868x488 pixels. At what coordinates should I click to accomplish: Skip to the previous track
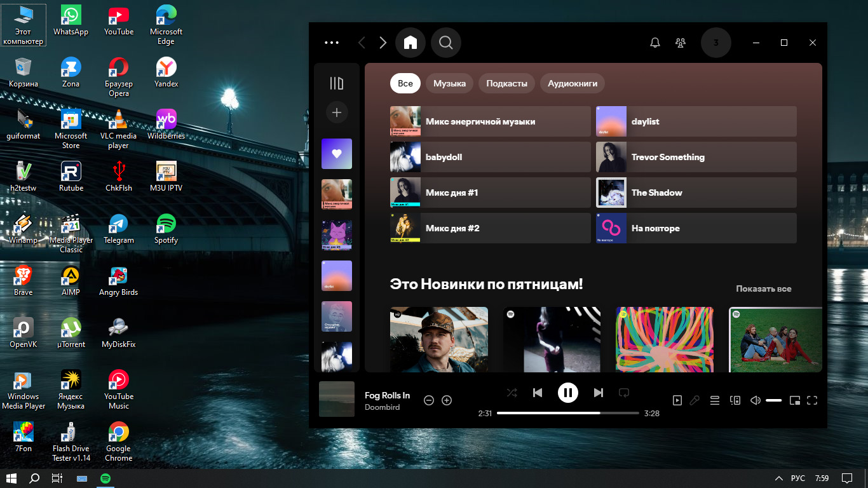538,393
